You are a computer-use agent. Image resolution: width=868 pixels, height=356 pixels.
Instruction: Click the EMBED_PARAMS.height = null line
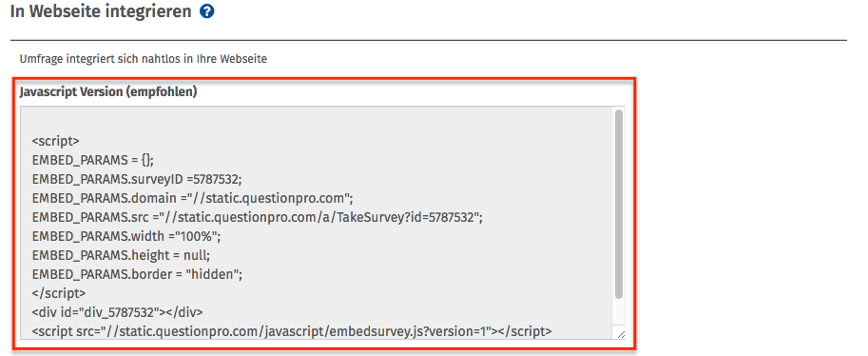(122, 256)
